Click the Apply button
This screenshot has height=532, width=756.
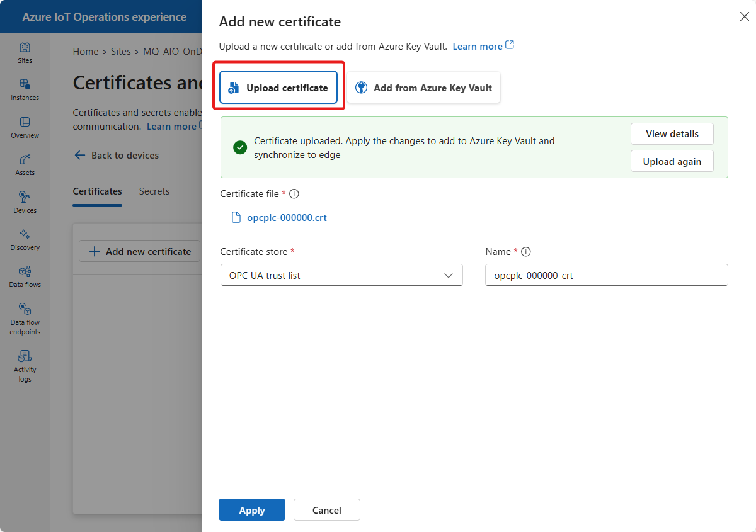pyautogui.click(x=251, y=510)
